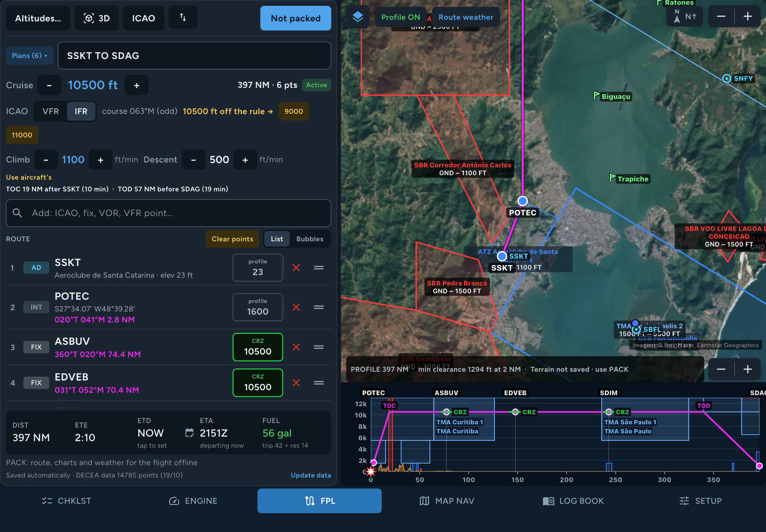This screenshot has width=766, height=532.
Task: Delete the EDVEB waypoint
Action: (296, 383)
